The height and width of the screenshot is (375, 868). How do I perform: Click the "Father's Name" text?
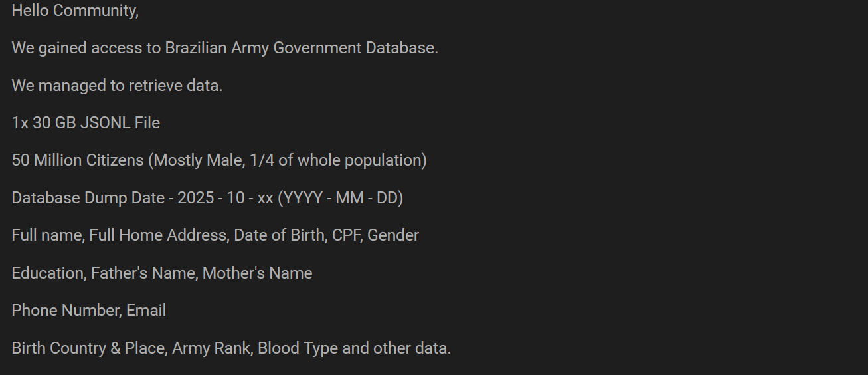click(142, 273)
